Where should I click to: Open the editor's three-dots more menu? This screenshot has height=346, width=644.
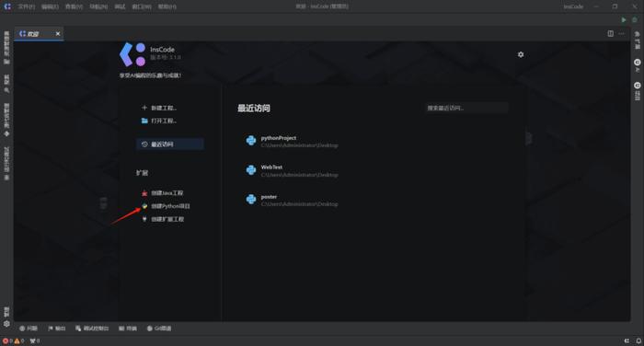[x=621, y=34]
